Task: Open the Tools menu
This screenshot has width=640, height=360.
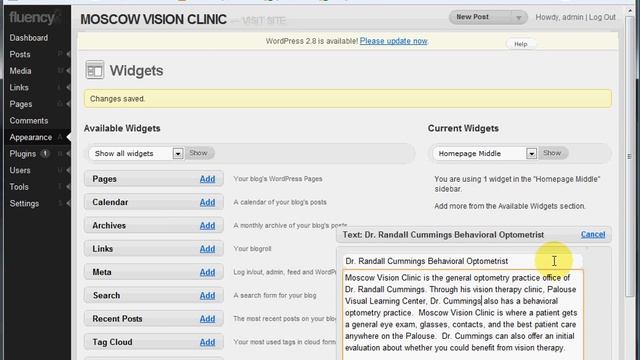Action: tap(19, 187)
